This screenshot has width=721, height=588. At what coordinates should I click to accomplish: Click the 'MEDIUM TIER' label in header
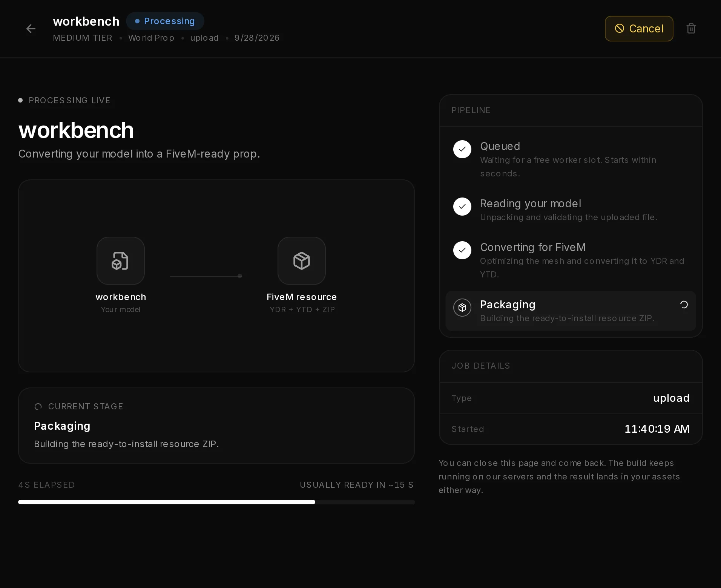pos(83,38)
